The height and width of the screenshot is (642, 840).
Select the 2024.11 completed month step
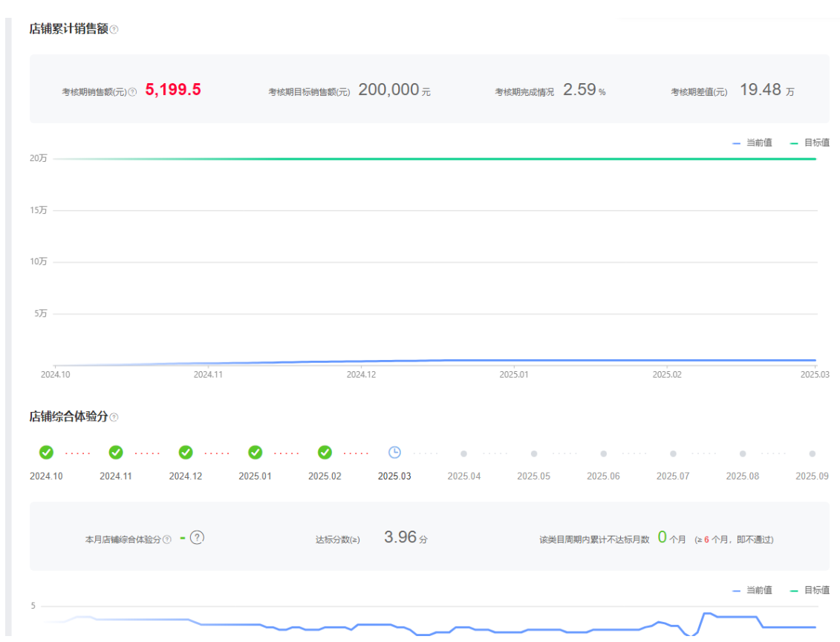(x=116, y=453)
